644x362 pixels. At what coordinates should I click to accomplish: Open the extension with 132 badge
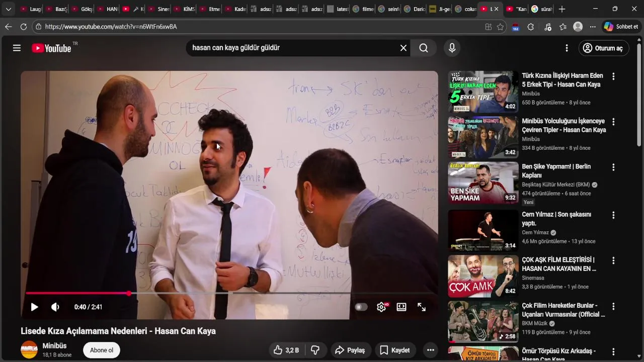pyautogui.click(x=515, y=27)
